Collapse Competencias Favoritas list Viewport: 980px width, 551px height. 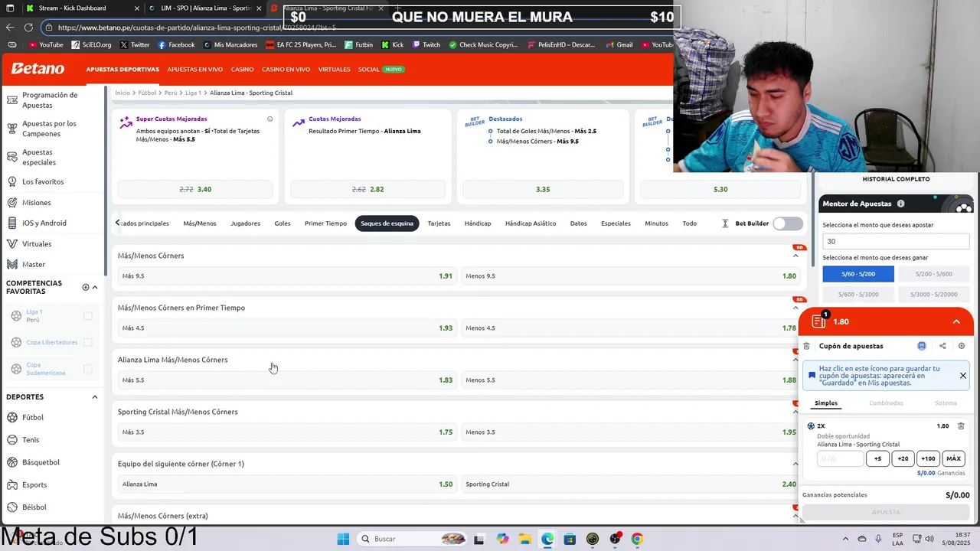95,287
